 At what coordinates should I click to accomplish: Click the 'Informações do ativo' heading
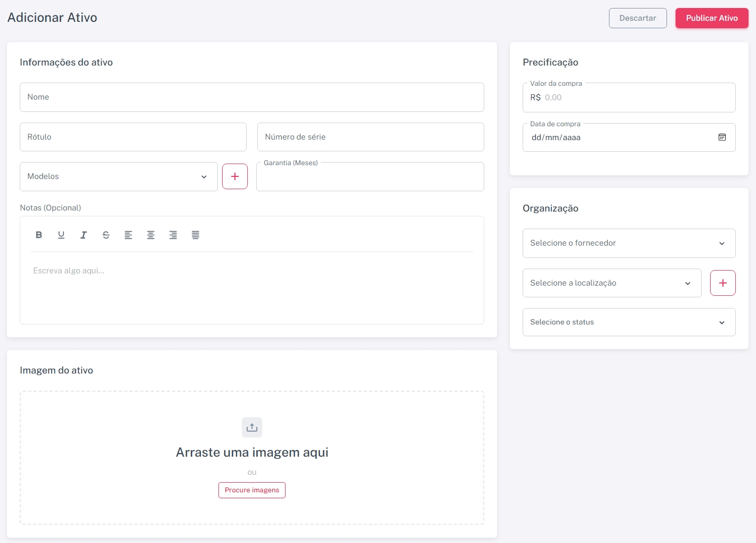coord(66,62)
